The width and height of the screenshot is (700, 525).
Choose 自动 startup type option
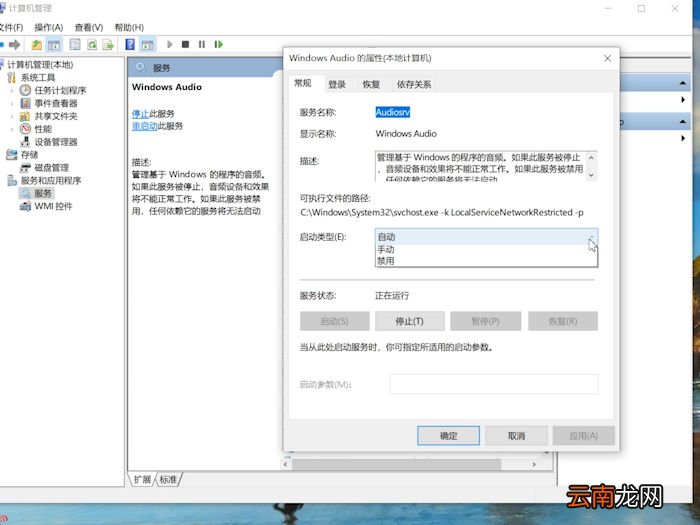click(x=486, y=237)
